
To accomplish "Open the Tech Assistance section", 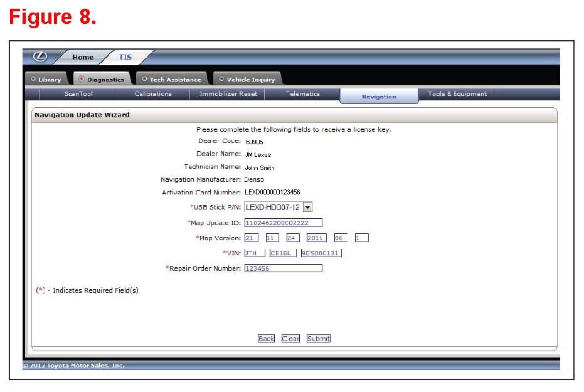I will click(172, 80).
